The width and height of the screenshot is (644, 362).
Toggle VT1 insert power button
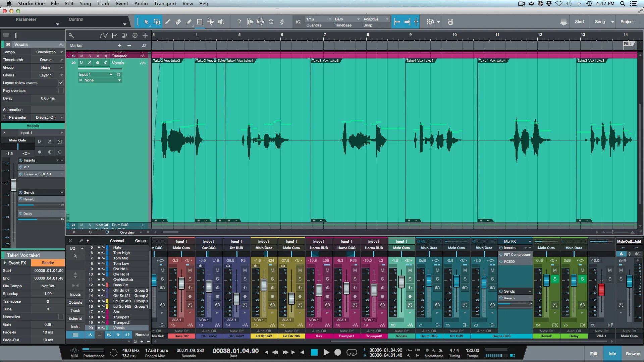pyautogui.click(x=21, y=167)
